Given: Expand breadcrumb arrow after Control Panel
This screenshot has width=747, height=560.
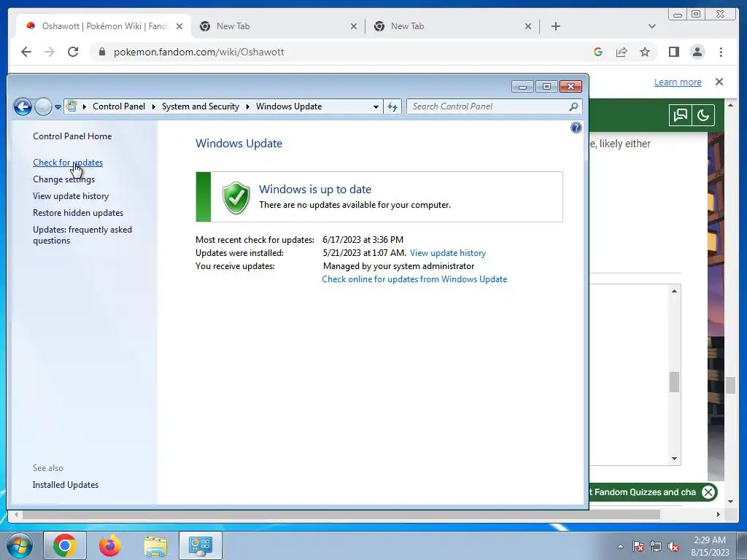Looking at the screenshot, I should coord(153,106).
